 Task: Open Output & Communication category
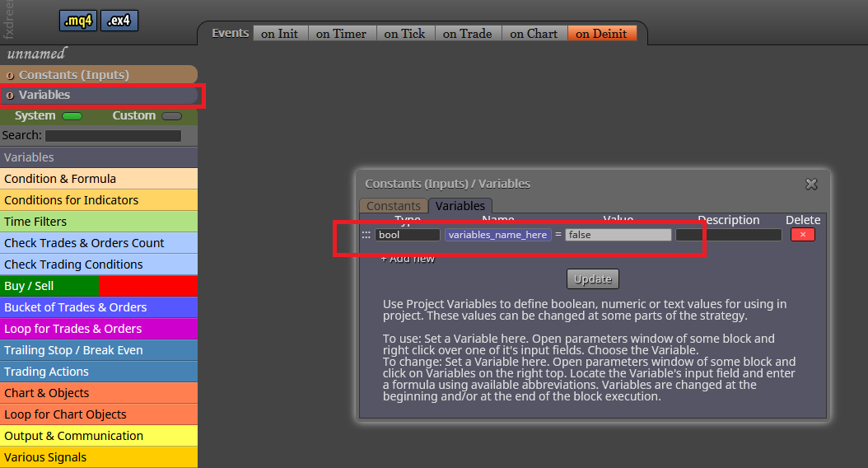coord(99,436)
